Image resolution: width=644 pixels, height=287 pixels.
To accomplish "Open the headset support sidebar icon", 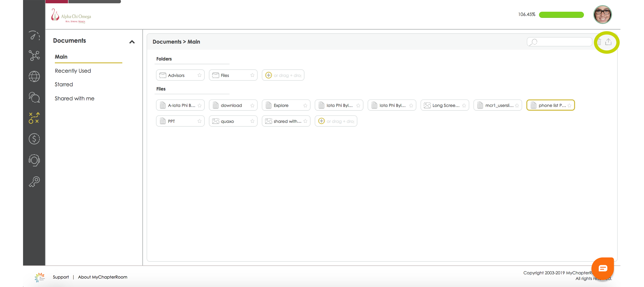I will [x=34, y=160].
